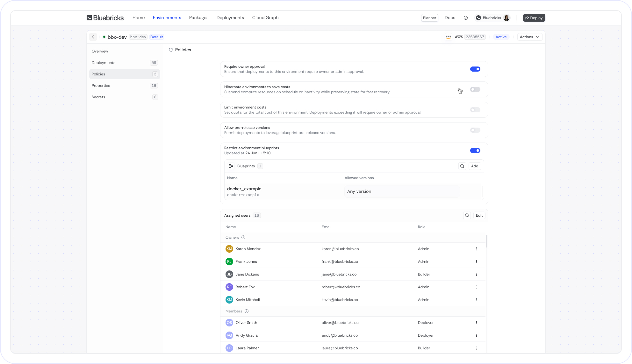Screen dimensions: 632x364
Task: Click the AWS provider icon
Action: pyautogui.click(x=448, y=37)
